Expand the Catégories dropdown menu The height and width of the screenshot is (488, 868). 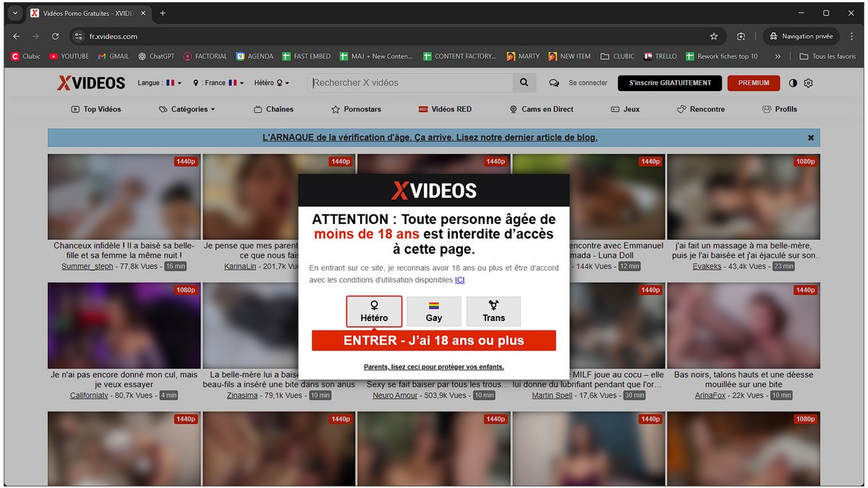[x=187, y=109]
